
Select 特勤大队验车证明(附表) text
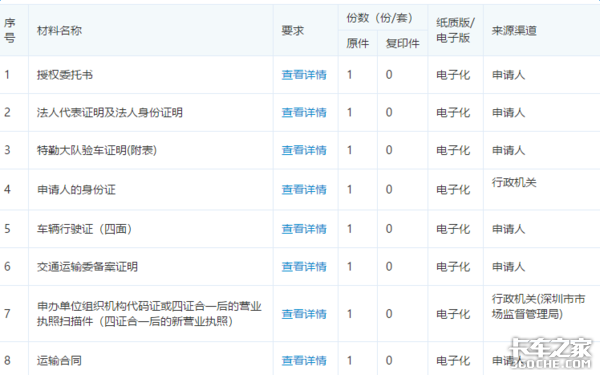point(97,150)
